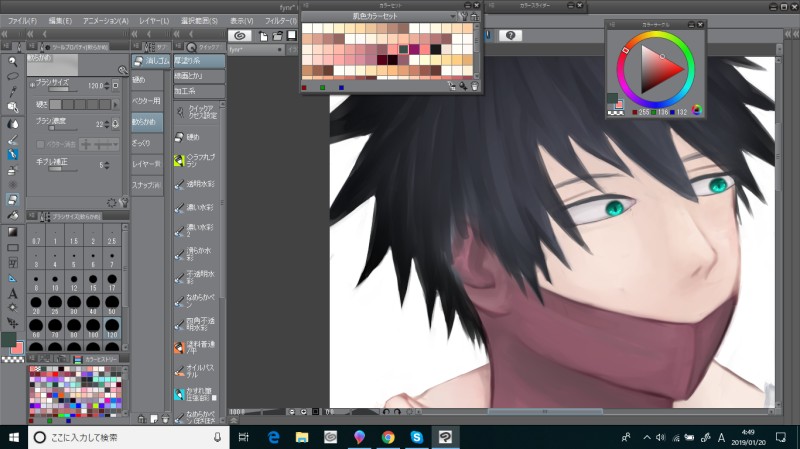
Task: Select the Eraser tool in toolbar
Action: click(13, 199)
